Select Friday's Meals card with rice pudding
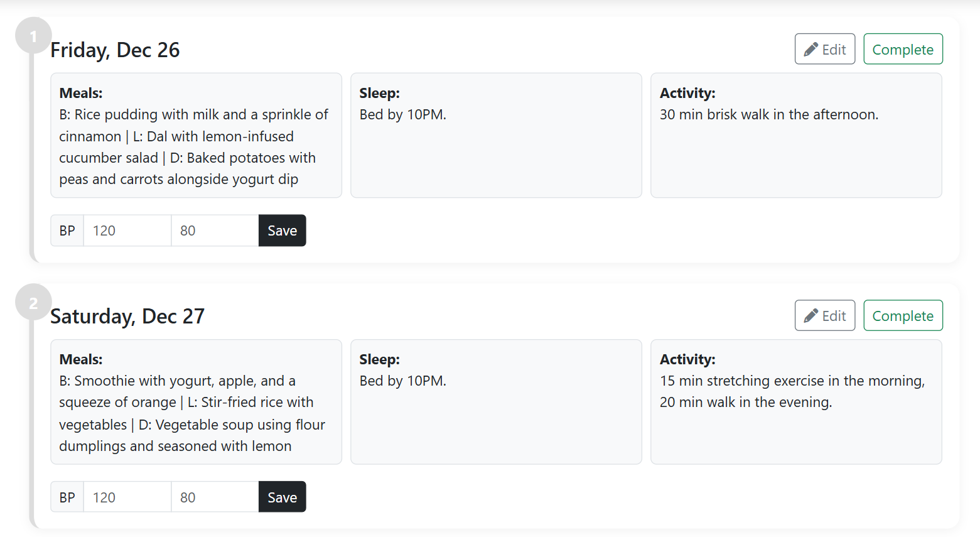Image resolution: width=980 pixels, height=537 pixels. tap(196, 136)
